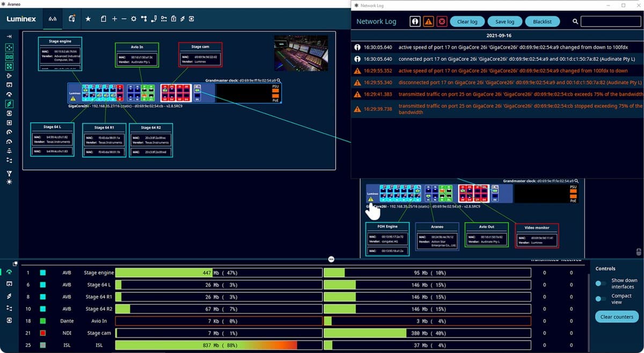Toggle the info message filter in Network Log
The height and width of the screenshot is (353, 644).
point(415,21)
